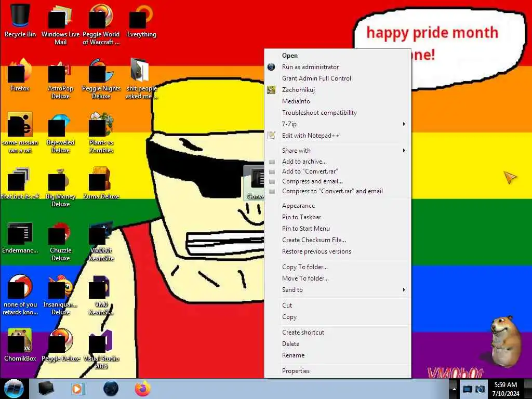Select Compress and email...
Screen dimensions: 532x399
coord(337,181)
